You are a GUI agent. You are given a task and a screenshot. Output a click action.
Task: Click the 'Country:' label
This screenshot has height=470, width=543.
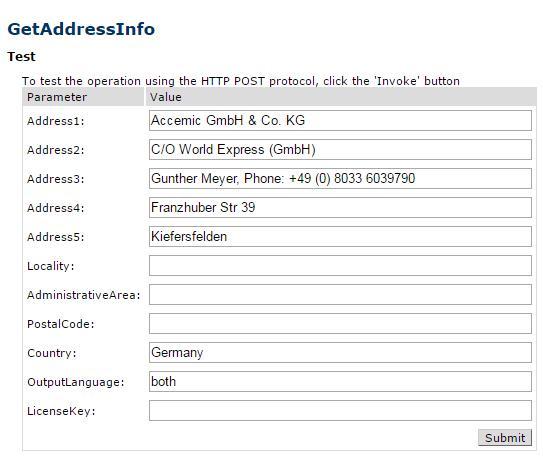click(52, 353)
